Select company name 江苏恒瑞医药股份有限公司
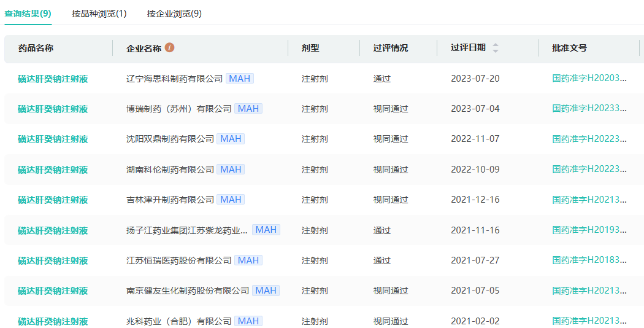 (179, 260)
